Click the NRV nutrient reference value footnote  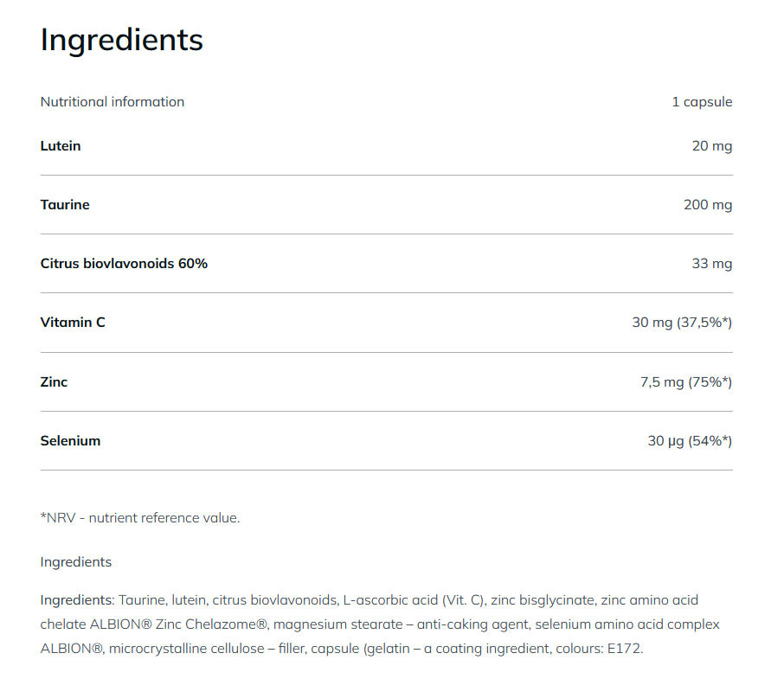pos(139,518)
